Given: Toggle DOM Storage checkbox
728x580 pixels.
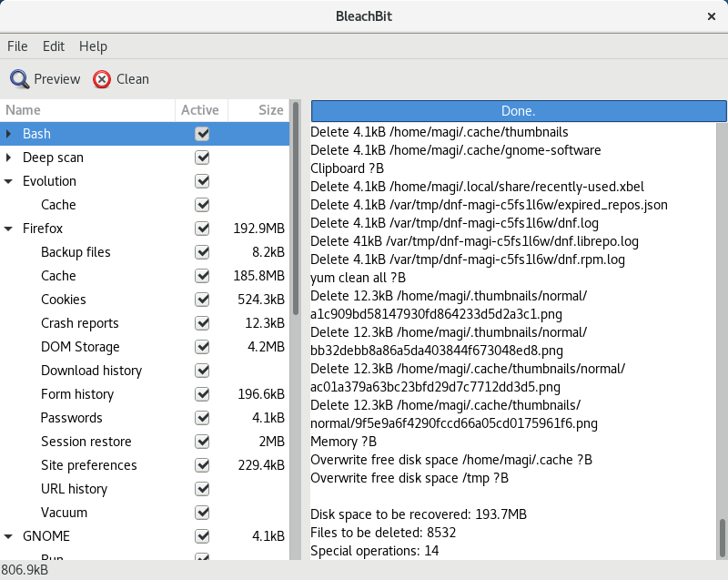Looking at the screenshot, I should point(202,347).
